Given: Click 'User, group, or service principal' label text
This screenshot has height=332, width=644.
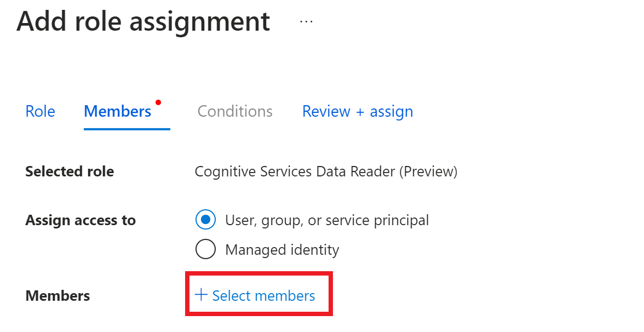Looking at the screenshot, I should 327,220.
